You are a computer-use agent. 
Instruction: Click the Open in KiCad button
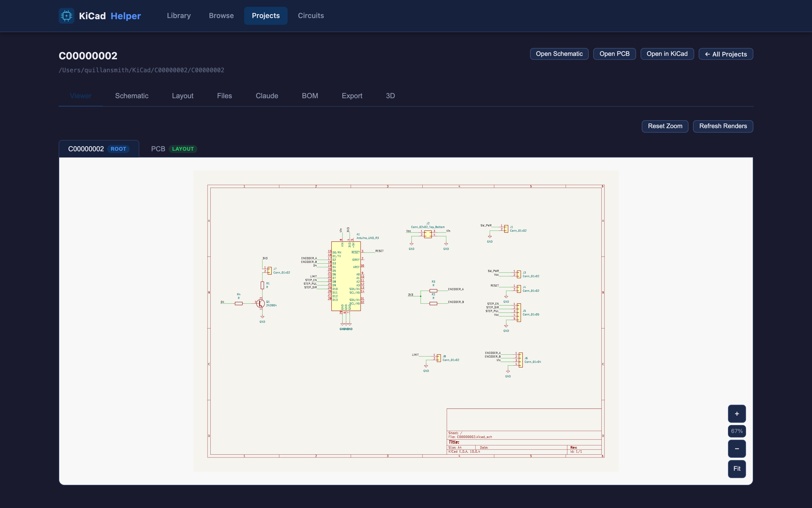click(667, 54)
